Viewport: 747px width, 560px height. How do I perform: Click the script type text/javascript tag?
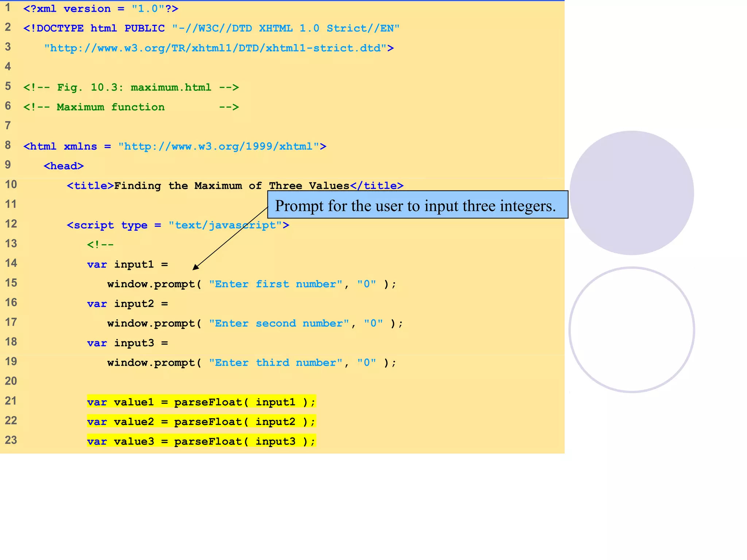click(178, 225)
